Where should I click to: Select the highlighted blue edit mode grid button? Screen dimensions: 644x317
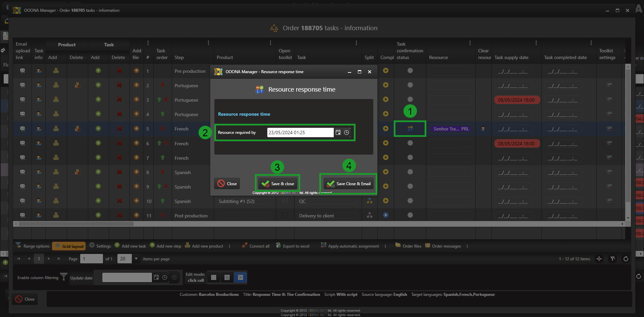pyautogui.click(x=240, y=277)
